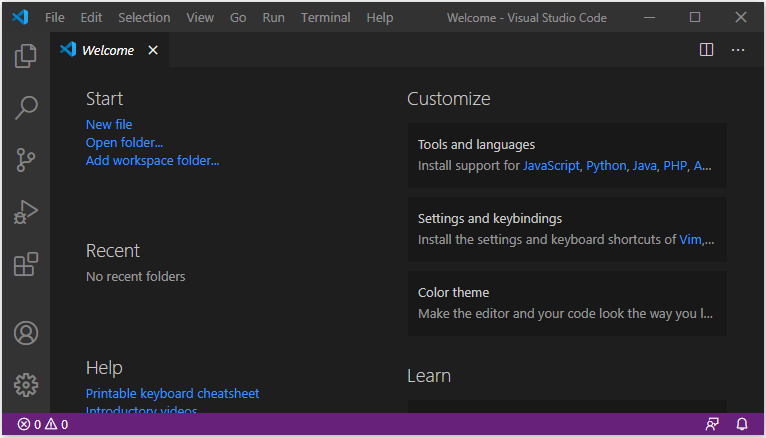Open the Run and Debug view icon

point(25,212)
